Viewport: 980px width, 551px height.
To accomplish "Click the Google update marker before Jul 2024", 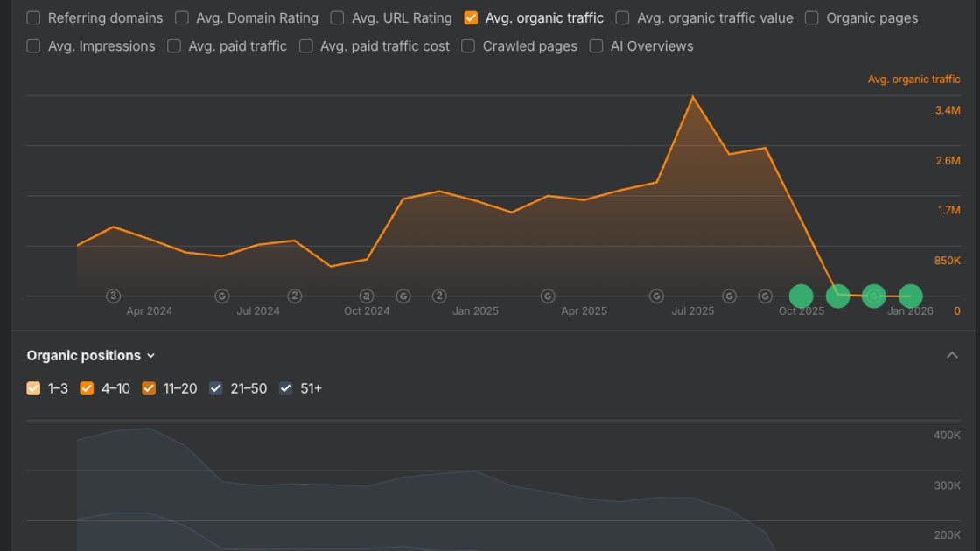I will [222, 296].
